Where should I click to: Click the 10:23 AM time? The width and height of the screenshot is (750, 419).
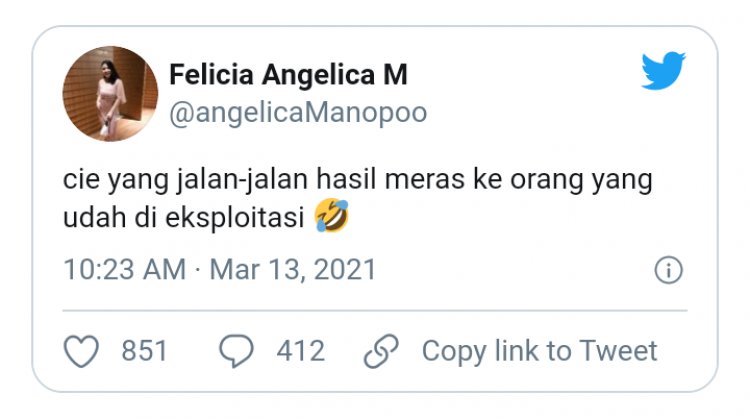tap(124, 270)
